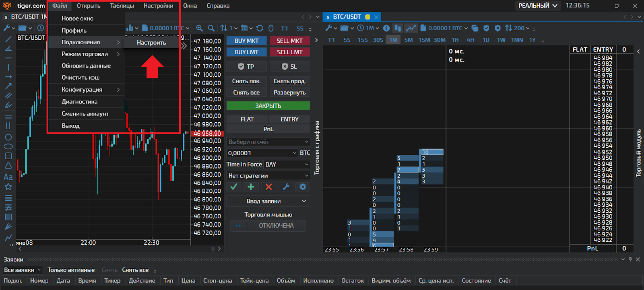Click the star favorites drawing tool
The image size is (644, 290).
coord(8,187)
